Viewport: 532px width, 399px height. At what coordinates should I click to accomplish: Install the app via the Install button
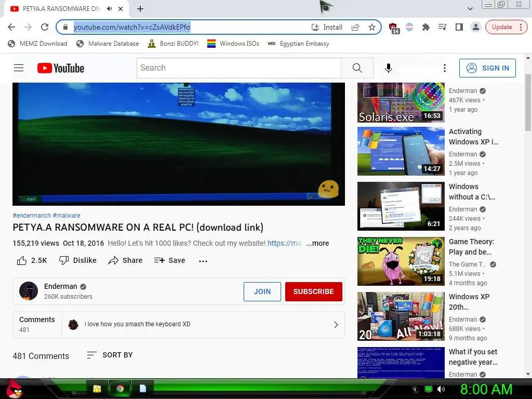327,27
